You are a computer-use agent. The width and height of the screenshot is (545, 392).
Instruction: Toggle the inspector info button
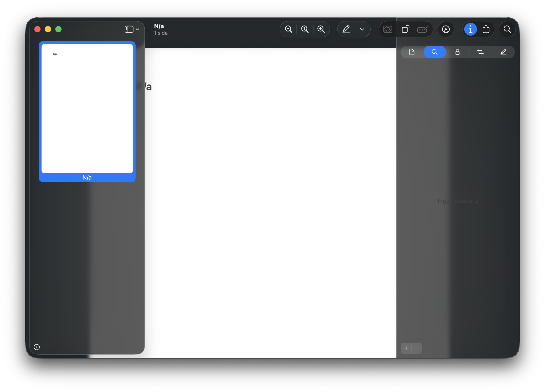tap(470, 29)
